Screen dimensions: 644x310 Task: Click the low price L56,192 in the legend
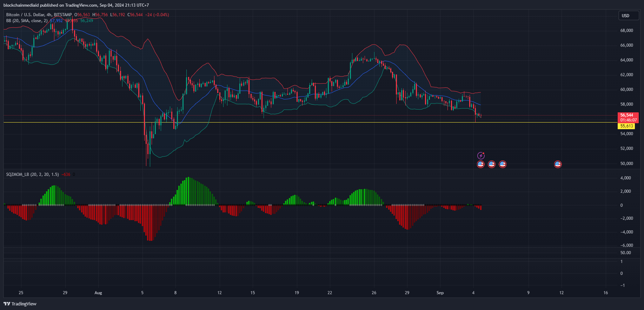click(x=118, y=15)
